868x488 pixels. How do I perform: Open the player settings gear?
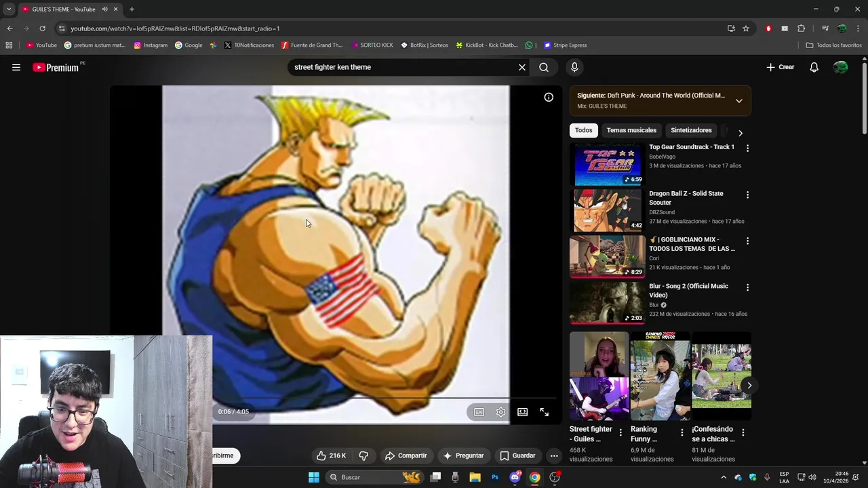point(500,412)
